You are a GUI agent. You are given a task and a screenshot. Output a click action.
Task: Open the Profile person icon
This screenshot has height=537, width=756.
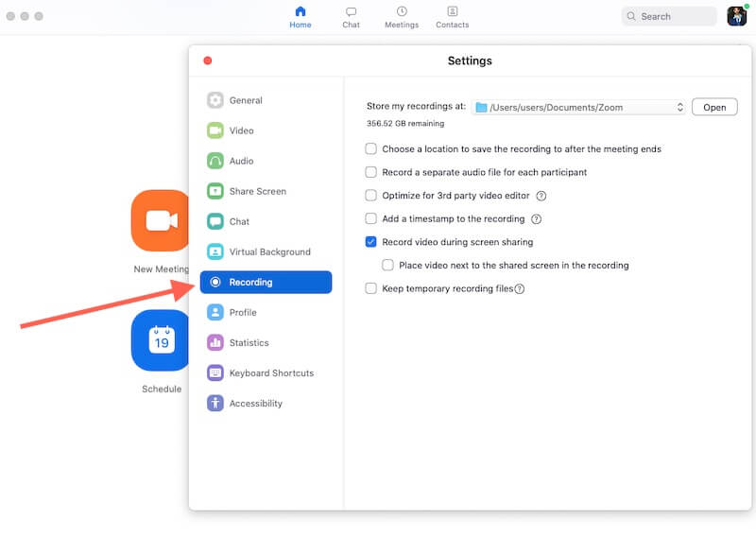point(215,313)
